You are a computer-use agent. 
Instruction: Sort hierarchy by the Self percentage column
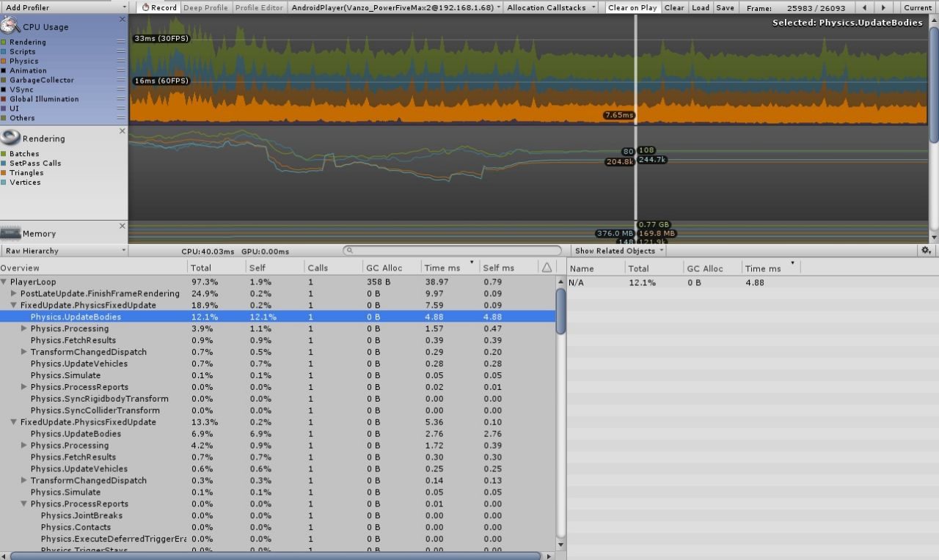(275, 268)
